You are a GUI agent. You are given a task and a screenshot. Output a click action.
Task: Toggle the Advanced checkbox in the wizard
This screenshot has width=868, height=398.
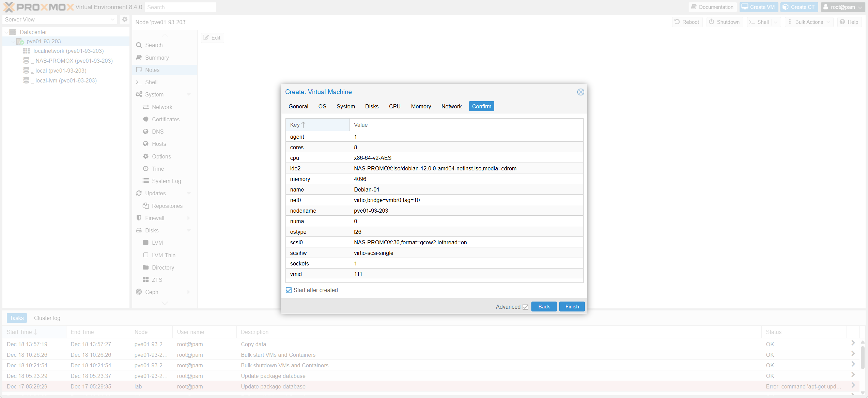tap(525, 307)
